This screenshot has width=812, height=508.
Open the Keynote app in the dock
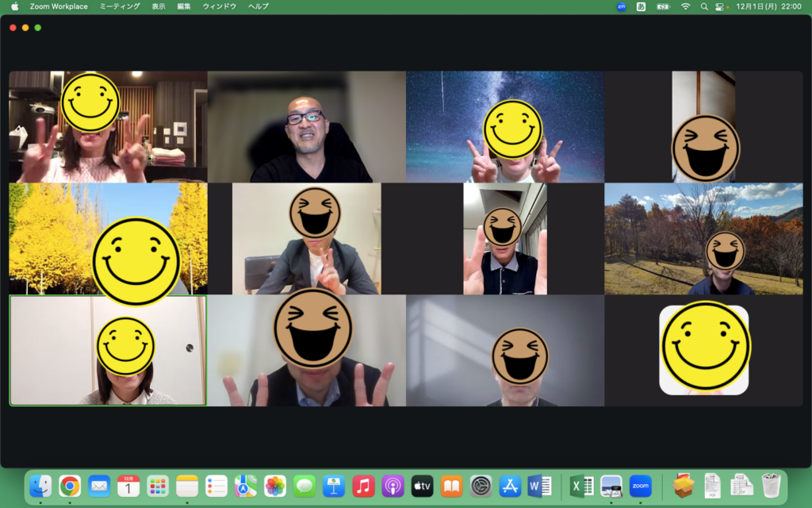pos(335,486)
